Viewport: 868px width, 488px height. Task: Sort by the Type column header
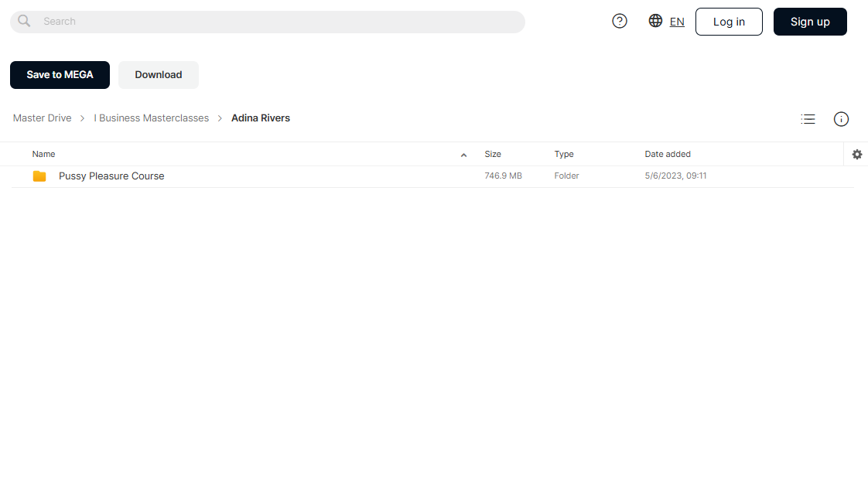click(x=564, y=154)
